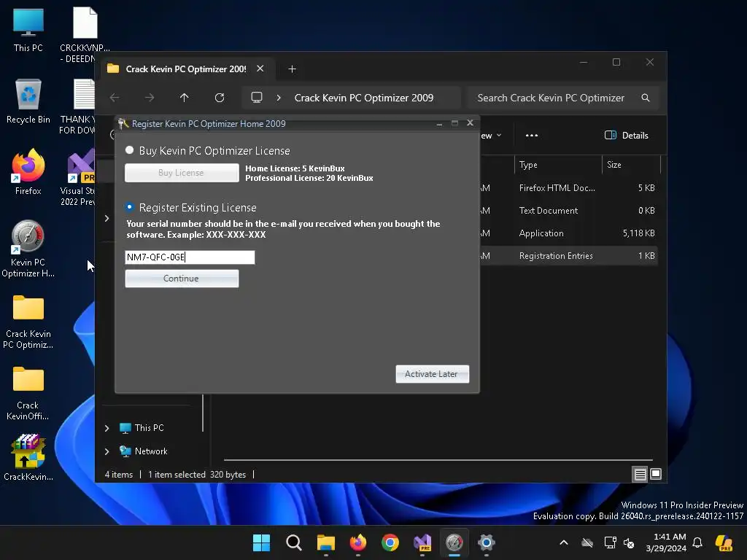Toggle the Details pane button

coord(627,135)
